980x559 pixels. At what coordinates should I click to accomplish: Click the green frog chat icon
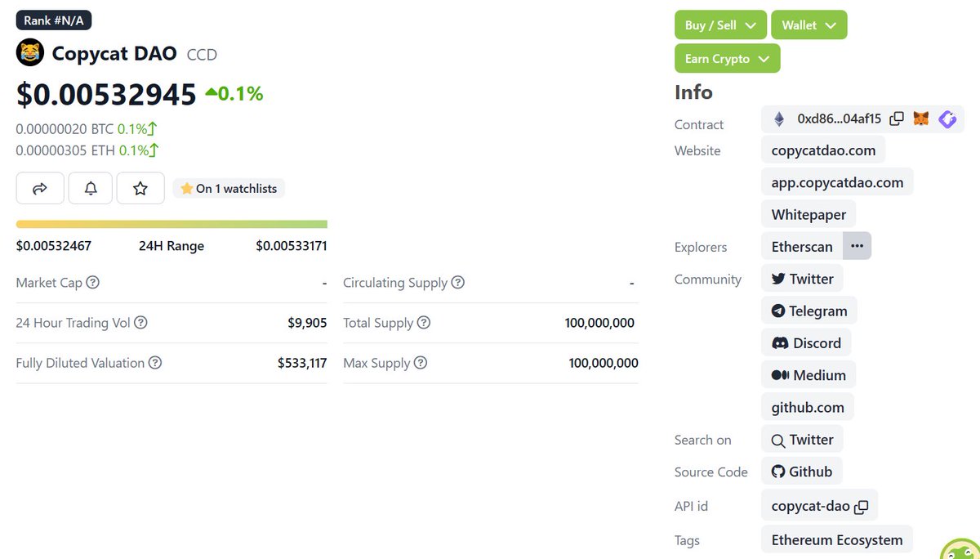click(x=961, y=550)
